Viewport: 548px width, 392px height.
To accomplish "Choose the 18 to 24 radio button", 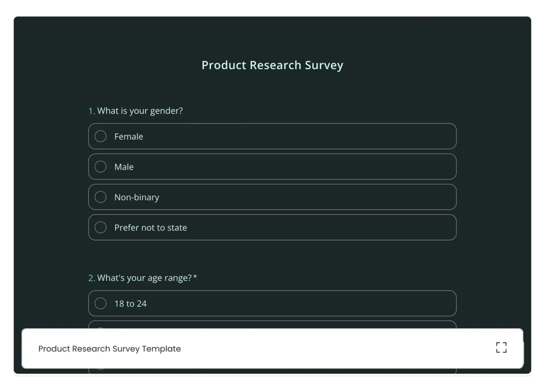I will tap(101, 304).
